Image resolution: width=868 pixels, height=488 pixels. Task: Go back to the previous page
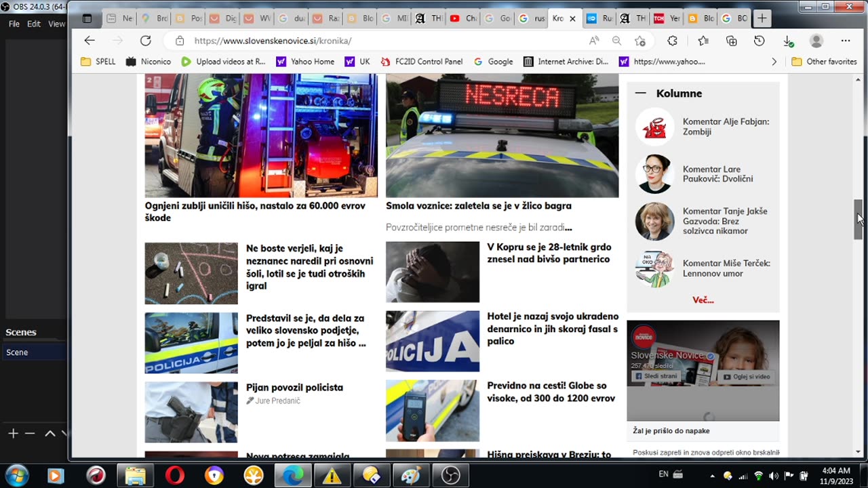point(90,41)
